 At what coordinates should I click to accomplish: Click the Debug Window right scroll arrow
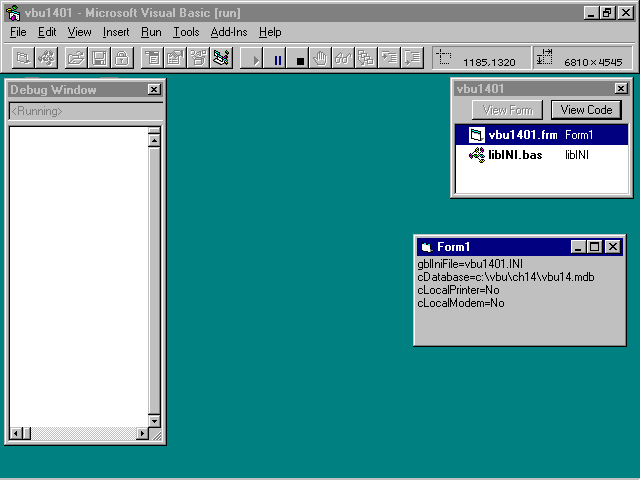pyautogui.click(x=141, y=433)
